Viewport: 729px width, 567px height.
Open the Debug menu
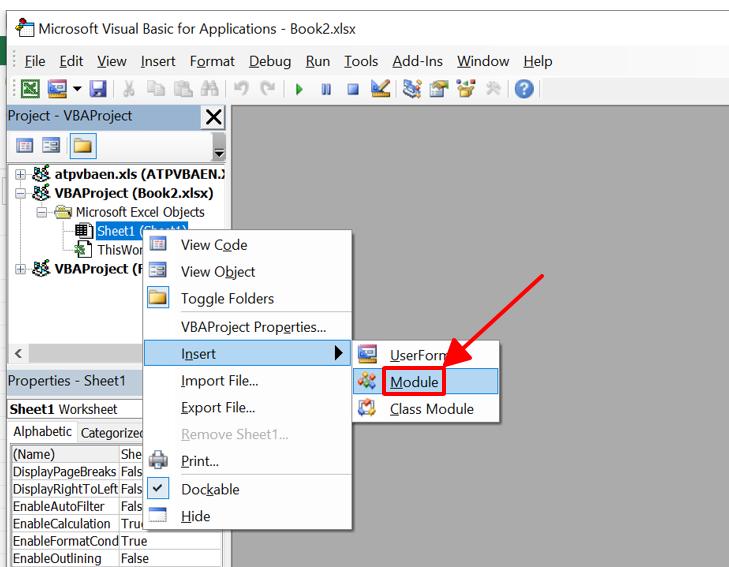[x=270, y=61]
